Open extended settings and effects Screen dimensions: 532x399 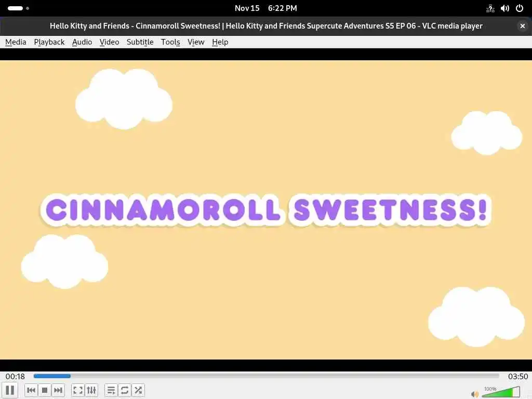(x=91, y=390)
